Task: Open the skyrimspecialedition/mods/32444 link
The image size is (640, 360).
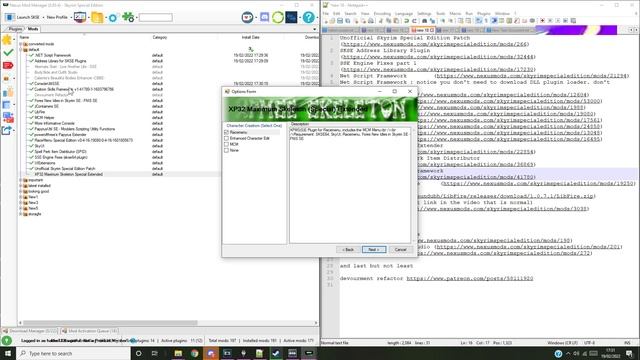Action: 438,57
